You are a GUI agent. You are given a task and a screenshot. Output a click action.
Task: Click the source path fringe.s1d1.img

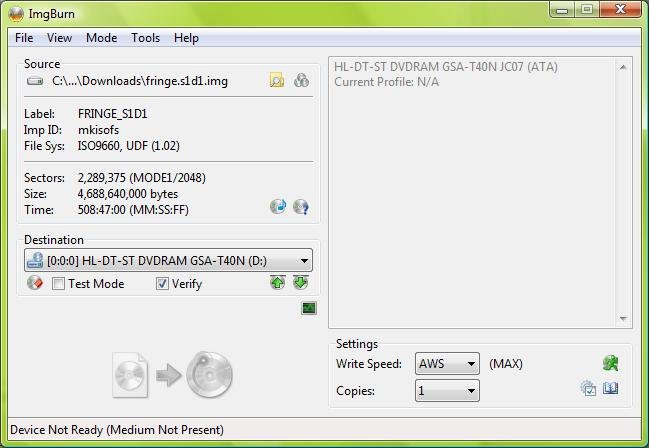(140, 81)
